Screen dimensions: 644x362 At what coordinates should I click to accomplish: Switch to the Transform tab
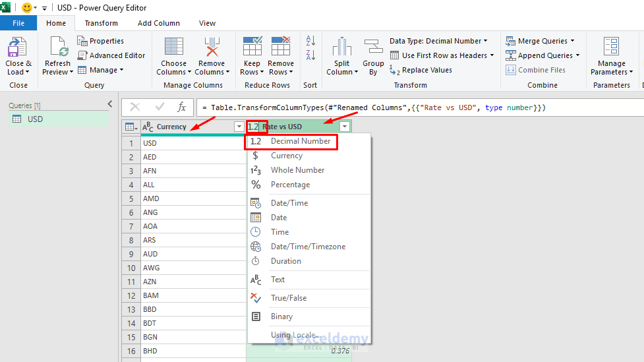tap(101, 23)
